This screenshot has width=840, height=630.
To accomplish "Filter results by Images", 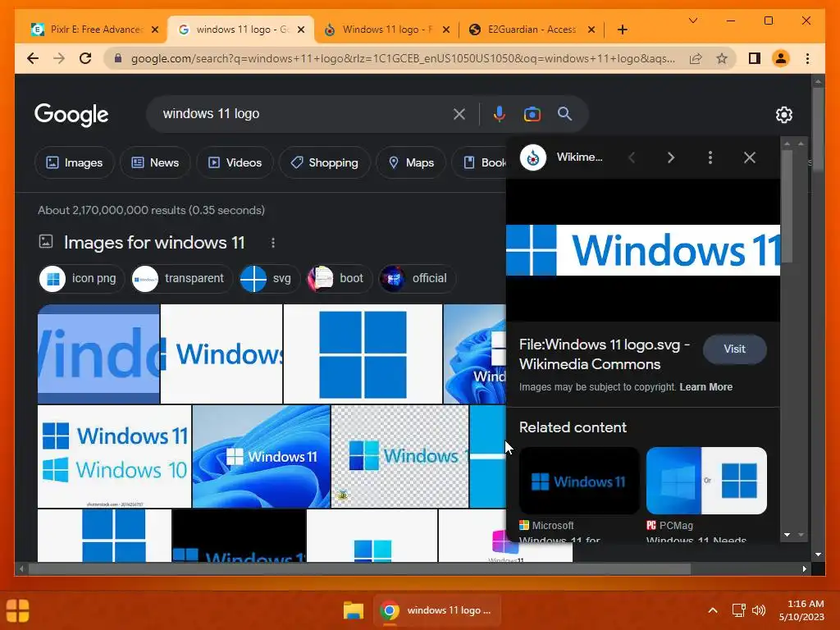I will (x=75, y=162).
